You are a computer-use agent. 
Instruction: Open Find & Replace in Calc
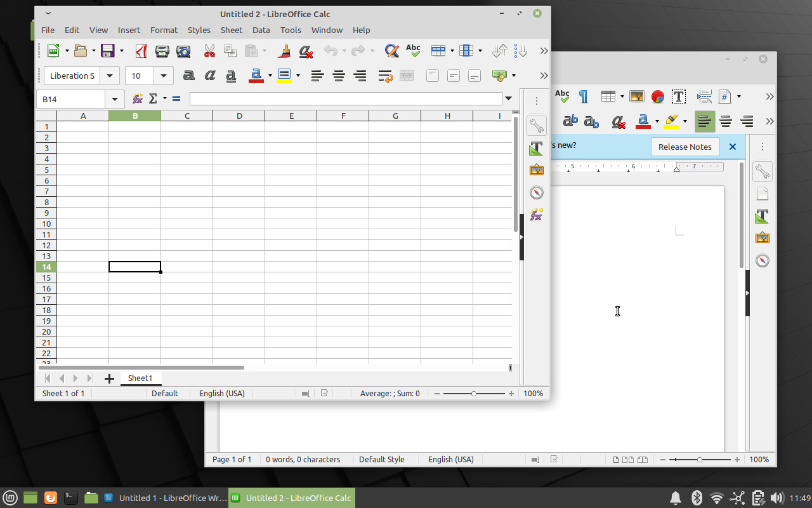click(392, 51)
